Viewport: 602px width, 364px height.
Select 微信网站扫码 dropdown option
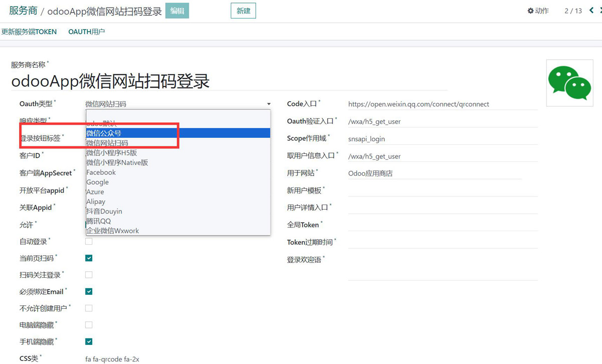(x=178, y=143)
